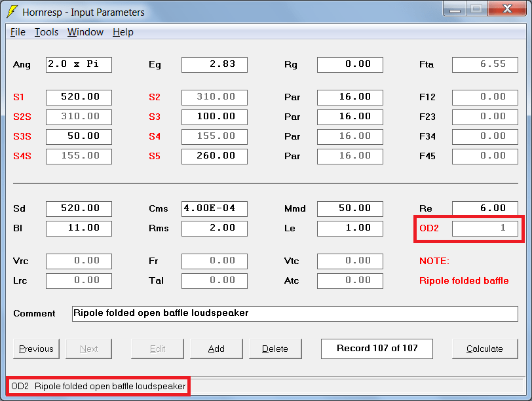The image size is (532, 401).
Task: Select the S4 area field
Action: click(x=214, y=137)
